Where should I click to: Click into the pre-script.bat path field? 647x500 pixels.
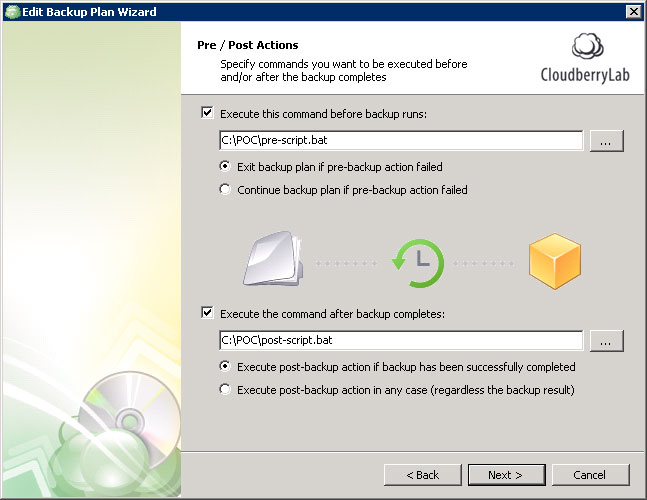(x=400, y=141)
